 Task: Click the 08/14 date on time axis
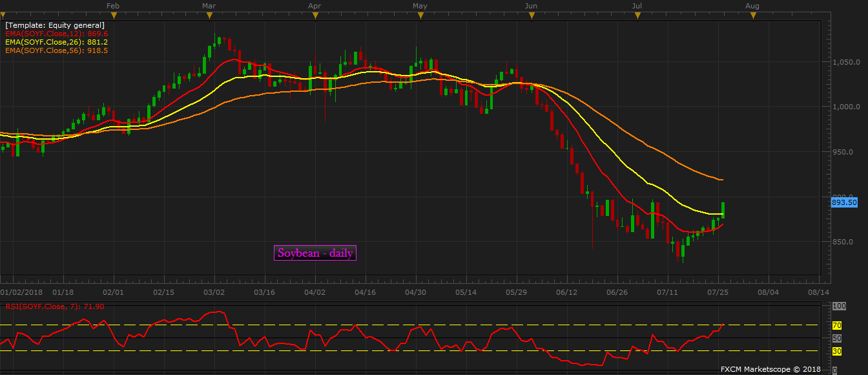(819, 292)
